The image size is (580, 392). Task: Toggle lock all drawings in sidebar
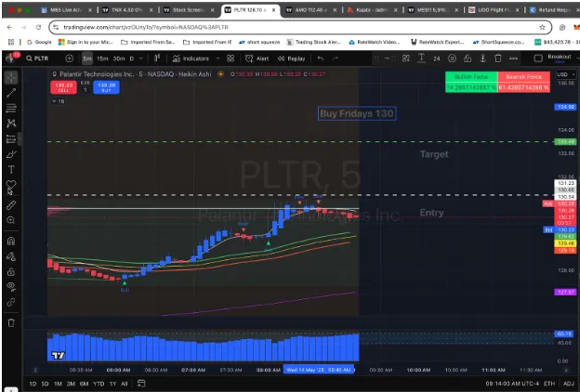coord(11,272)
